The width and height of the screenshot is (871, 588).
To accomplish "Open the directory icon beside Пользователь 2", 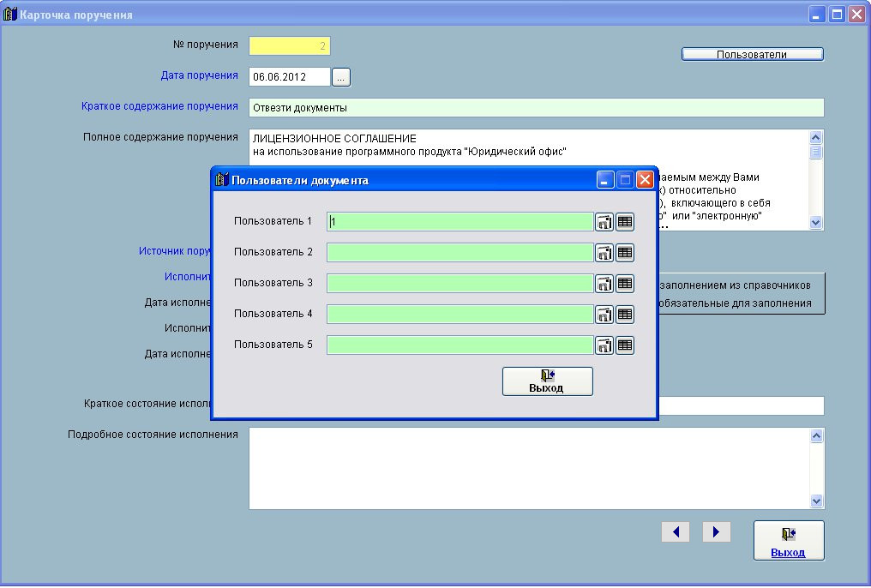I will [x=604, y=253].
